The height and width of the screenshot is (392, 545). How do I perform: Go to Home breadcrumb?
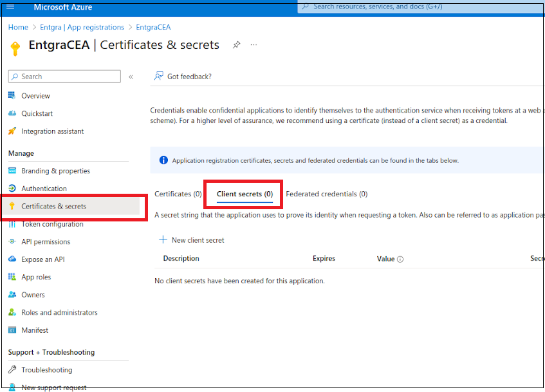(18, 27)
